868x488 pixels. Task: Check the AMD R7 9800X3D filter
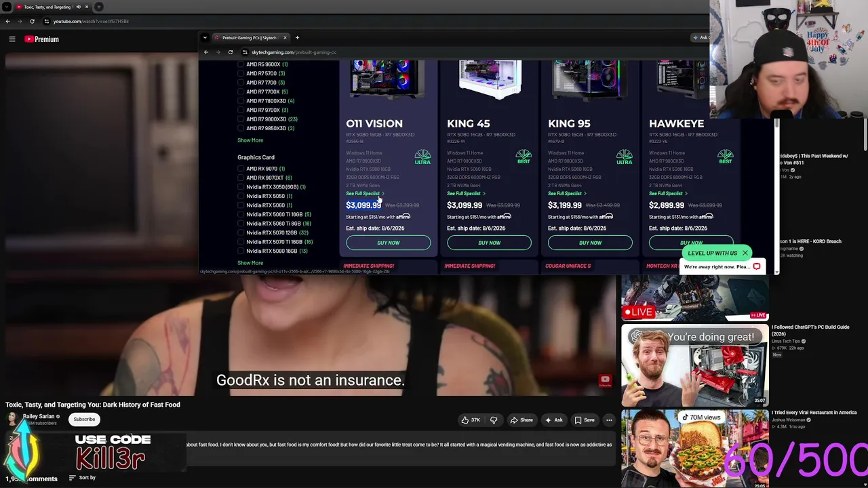click(x=241, y=119)
